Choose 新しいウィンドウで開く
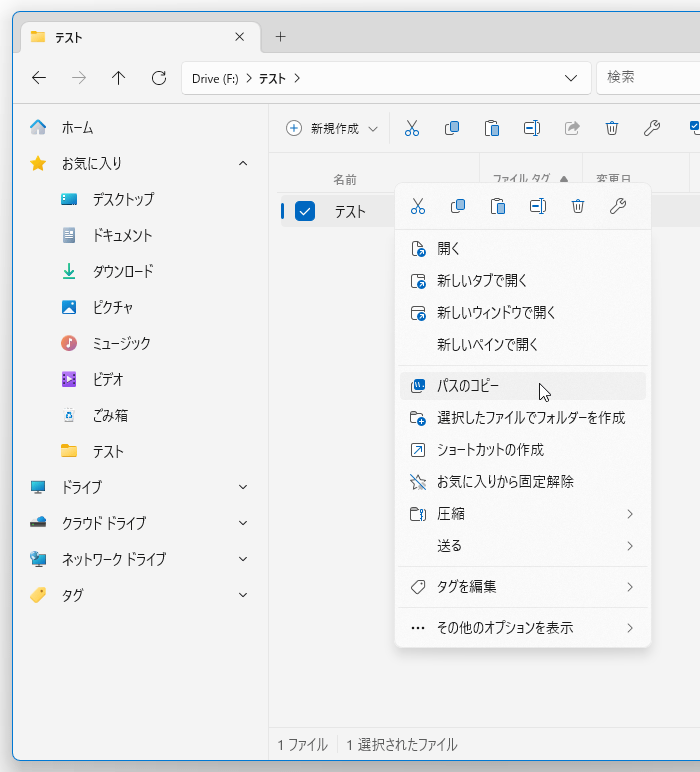Viewport: 700px width, 772px height. [x=523, y=313]
